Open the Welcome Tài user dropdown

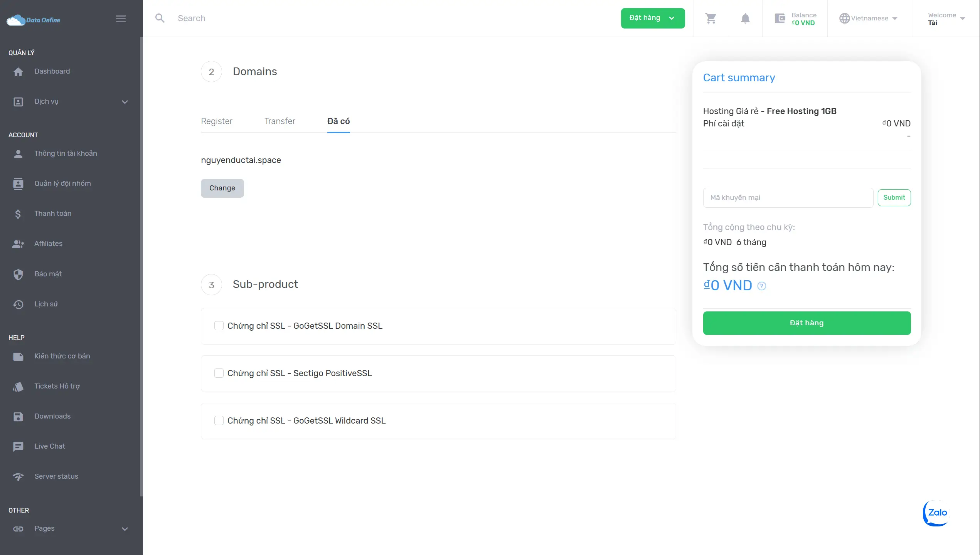coord(946,18)
